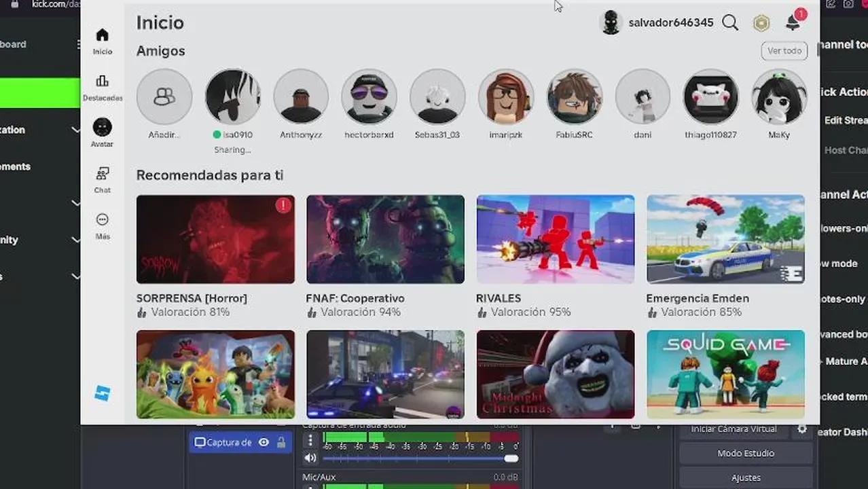Click the salvador646345 profile avatar
The image size is (868, 489).
611,22
